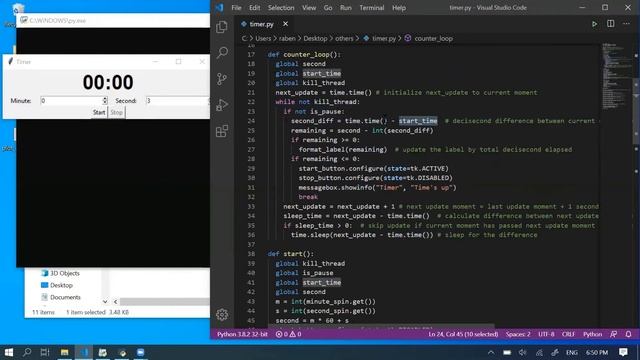Open the View menu
The image size is (640, 360).
[x=309, y=8]
